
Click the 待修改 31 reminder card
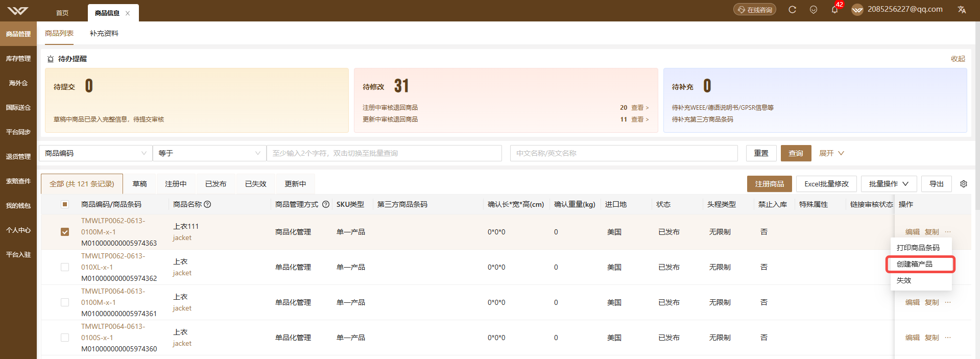tap(506, 100)
